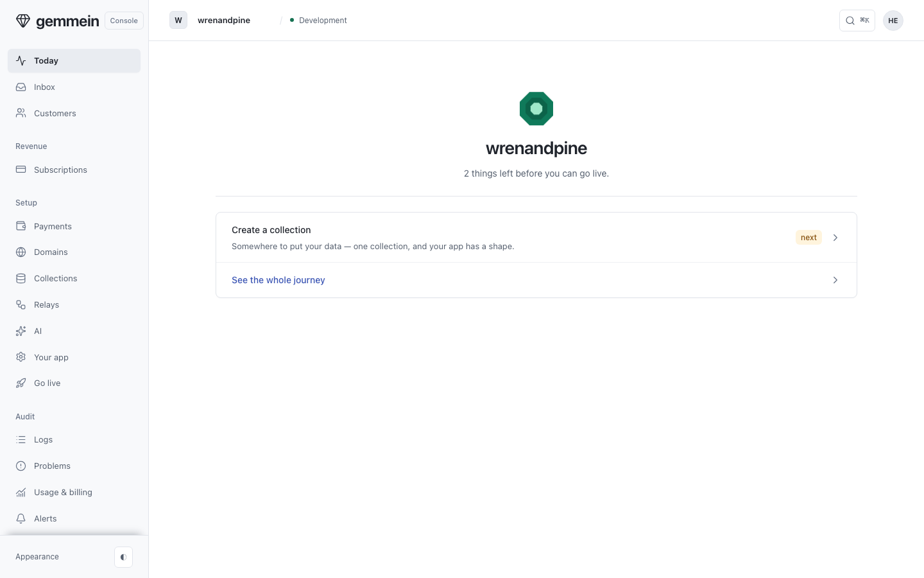Open the Your app settings label
924x578 pixels.
tap(51, 357)
